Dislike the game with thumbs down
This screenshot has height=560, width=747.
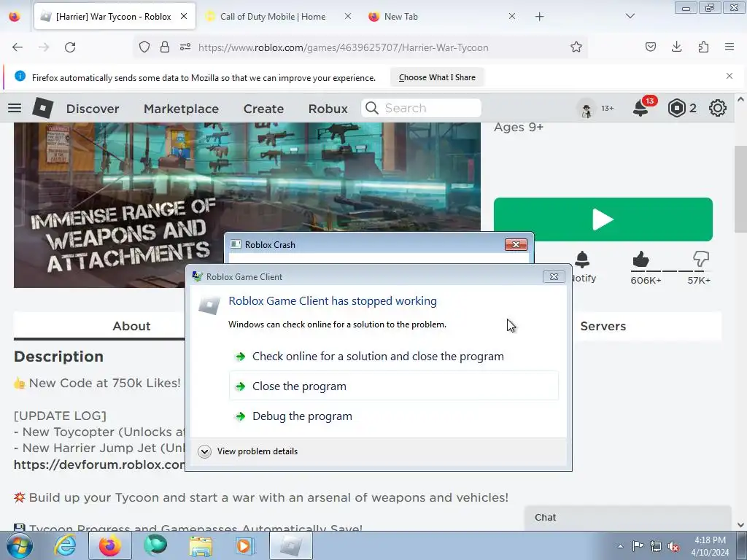point(701,260)
